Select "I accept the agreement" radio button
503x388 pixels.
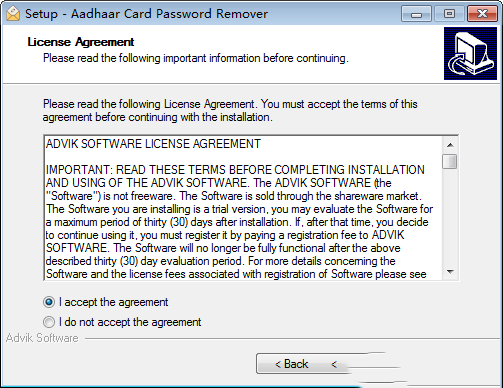(x=49, y=302)
